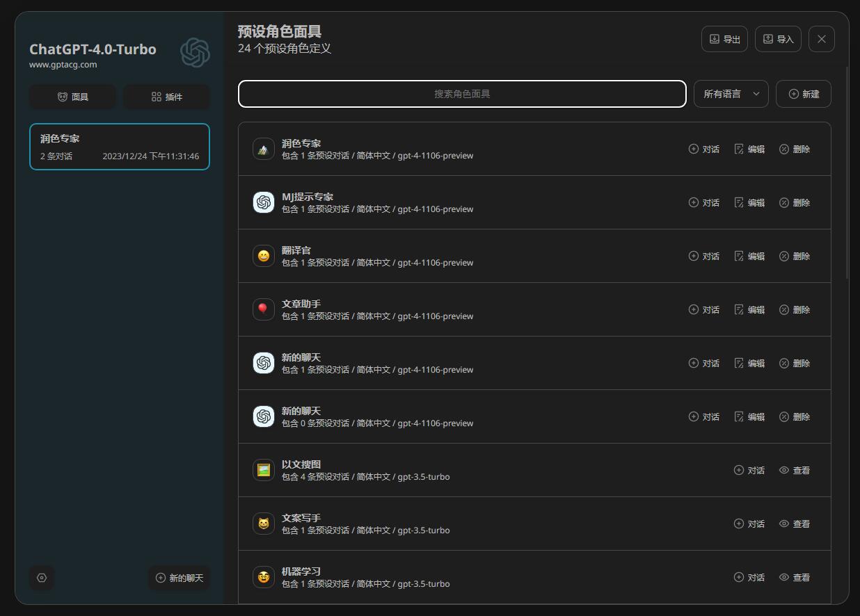Click the 机器学习 nerd-face avatar icon
860x616 pixels.
click(264, 577)
